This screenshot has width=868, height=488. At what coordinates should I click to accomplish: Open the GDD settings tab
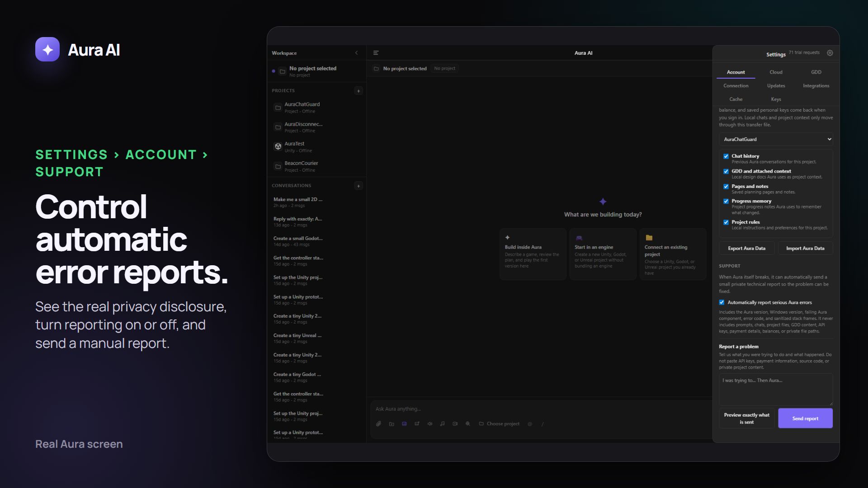point(816,72)
